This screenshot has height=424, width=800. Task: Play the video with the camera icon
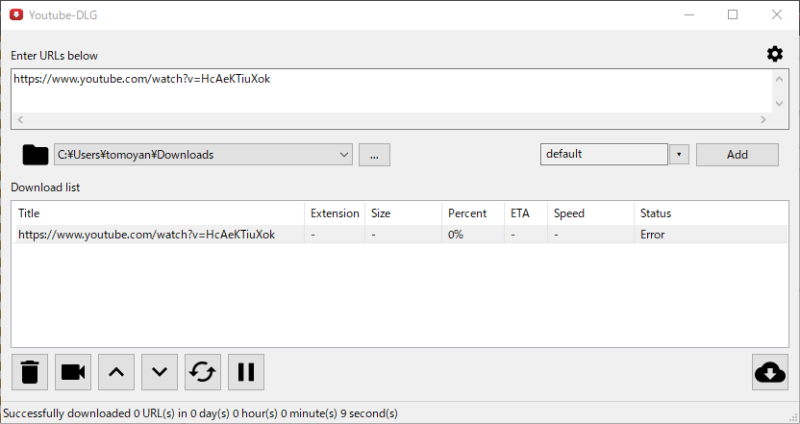pos(73,372)
